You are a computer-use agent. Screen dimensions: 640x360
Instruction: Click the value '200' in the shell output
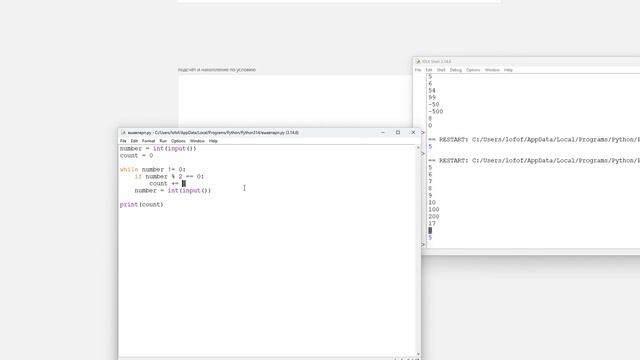pos(433,217)
